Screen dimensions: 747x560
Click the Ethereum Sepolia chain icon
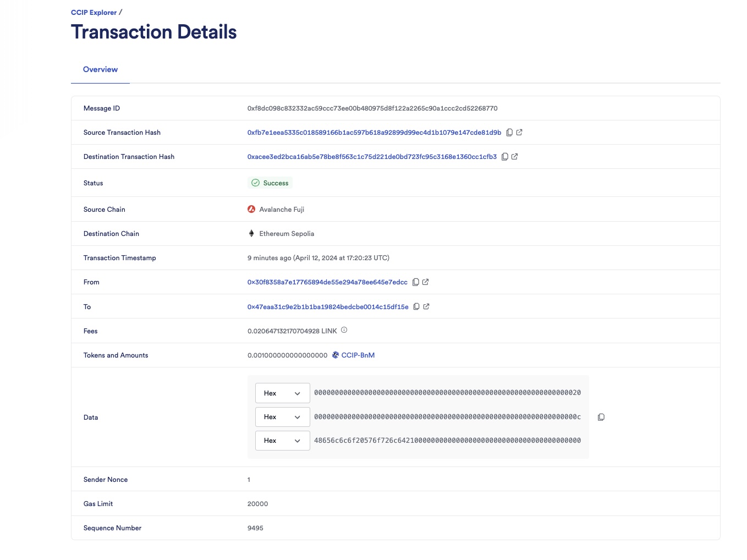[x=251, y=233]
